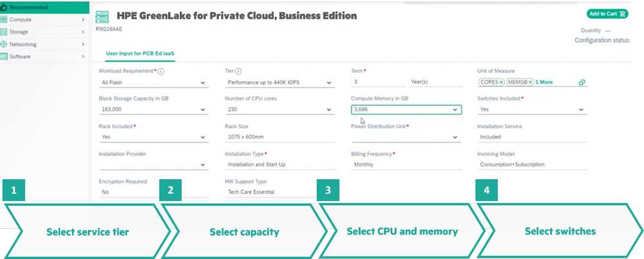Click the Configuration status text
The width and height of the screenshot is (644, 259).
(x=602, y=41)
